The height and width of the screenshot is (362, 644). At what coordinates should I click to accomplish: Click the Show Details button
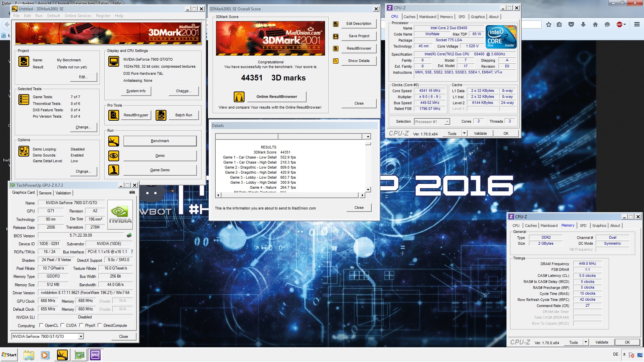[x=359, y=61]
